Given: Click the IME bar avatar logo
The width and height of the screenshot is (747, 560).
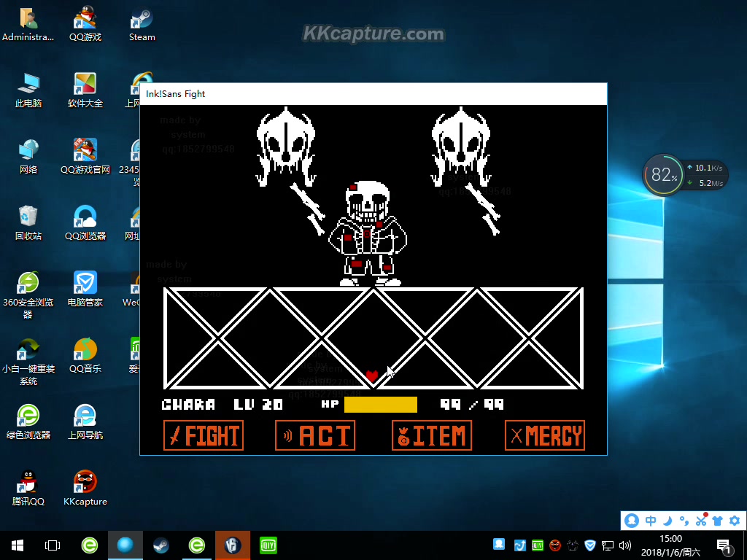Looking at the screenshot, I should coord(632,521).
